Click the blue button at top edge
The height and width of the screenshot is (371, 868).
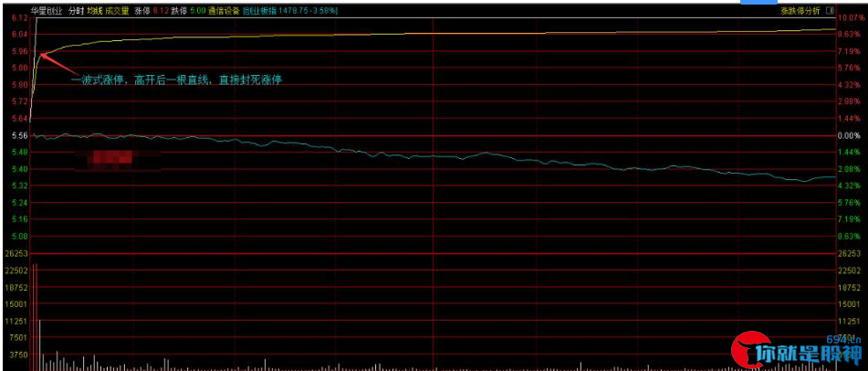[x=759, y=2]
